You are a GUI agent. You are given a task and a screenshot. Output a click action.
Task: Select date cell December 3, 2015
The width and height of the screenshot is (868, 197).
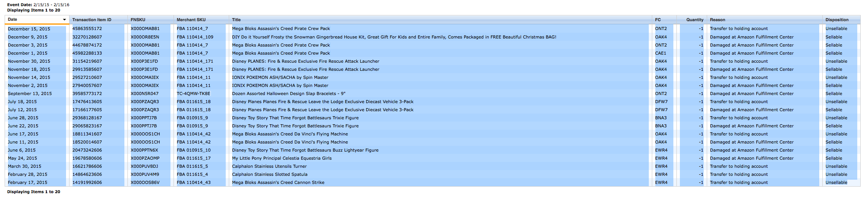click(28, 45)
